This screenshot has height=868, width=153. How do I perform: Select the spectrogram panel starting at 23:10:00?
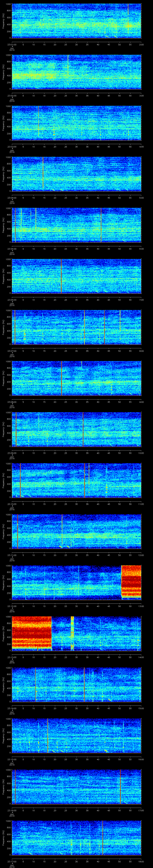pos(76,480)
